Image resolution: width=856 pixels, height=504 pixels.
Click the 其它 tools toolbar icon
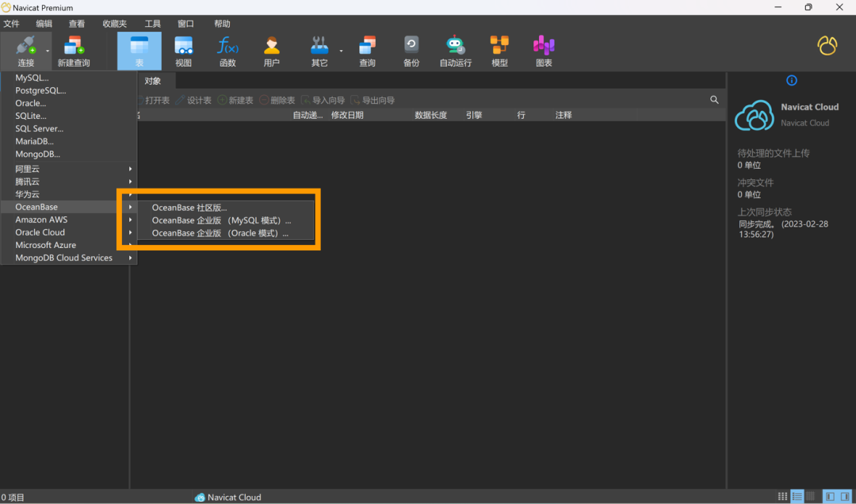(319, 45)
